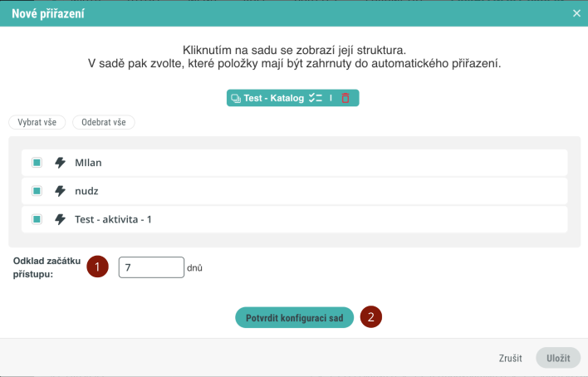The width and height of the screenshot is (588, 377).
Task: Toggle the nudz checkbox
Action: pyautogui.click(x=37, y=191)
